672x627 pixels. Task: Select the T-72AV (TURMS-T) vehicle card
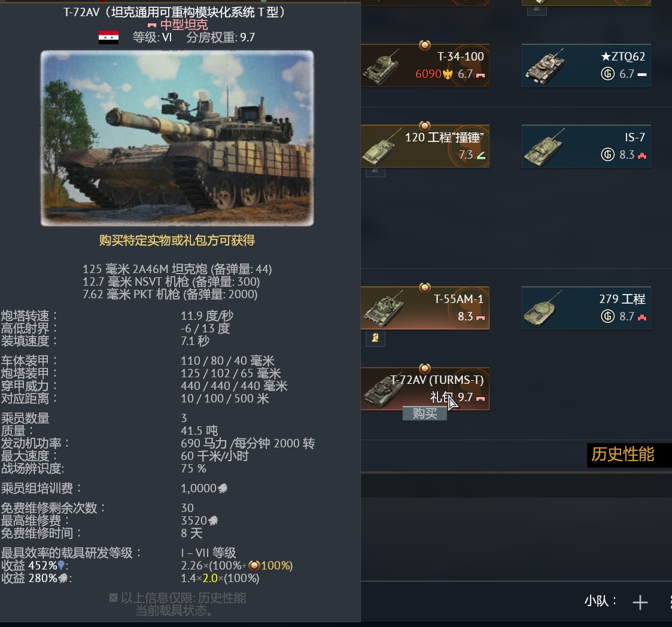(425, 389)
